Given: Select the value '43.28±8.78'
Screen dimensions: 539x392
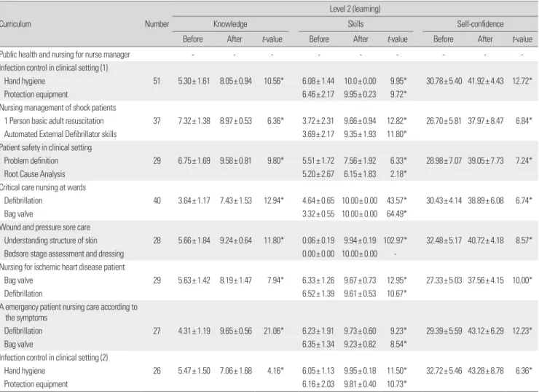Looking at the screenshot, I should pyautogui.click(x=485, y=371).
